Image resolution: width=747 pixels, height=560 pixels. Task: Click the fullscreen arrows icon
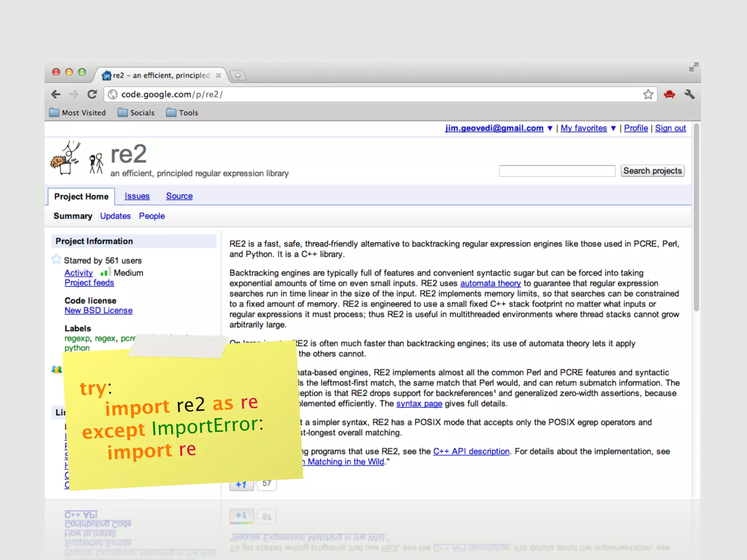pos(693,67)
